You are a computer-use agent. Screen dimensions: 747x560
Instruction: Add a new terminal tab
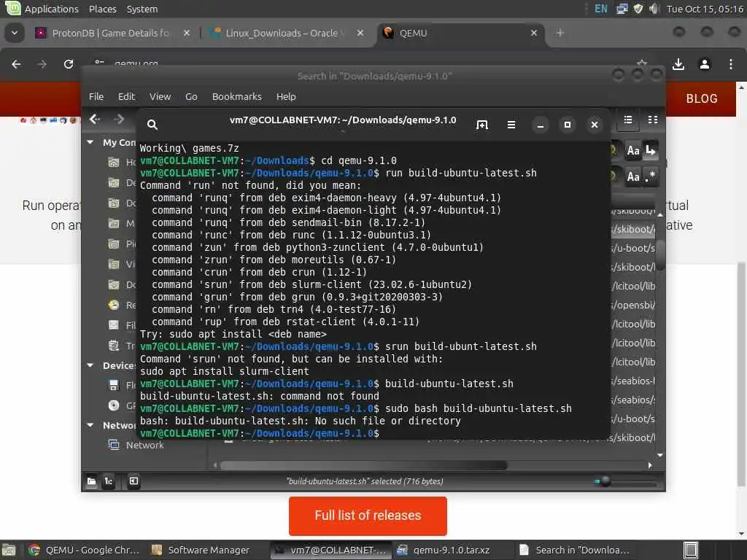[482, 125]
